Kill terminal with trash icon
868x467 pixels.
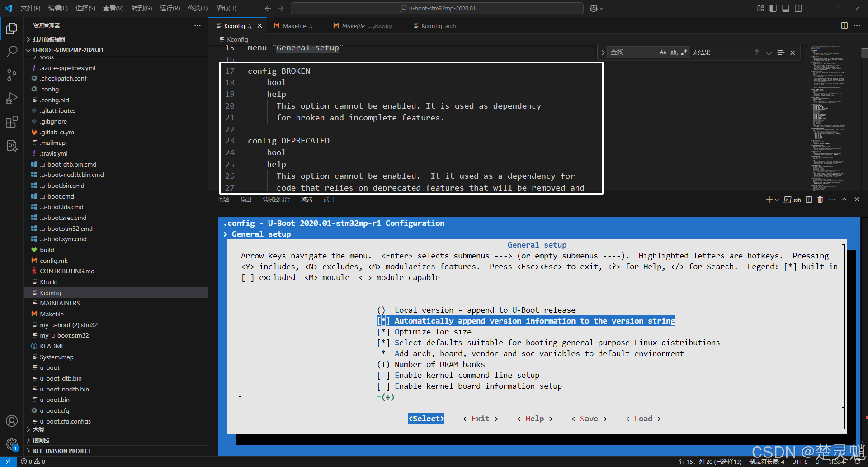pyautogui.click(x=820, y=200)
